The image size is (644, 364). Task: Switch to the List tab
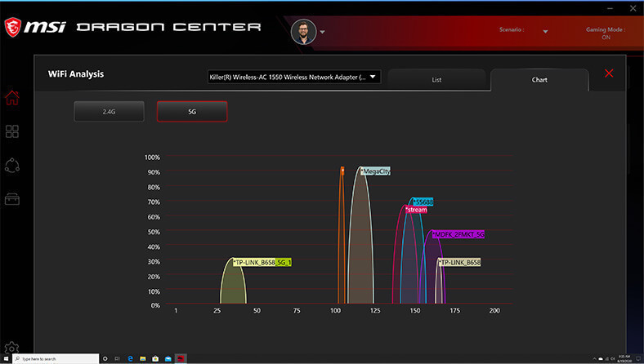[436, 80]
